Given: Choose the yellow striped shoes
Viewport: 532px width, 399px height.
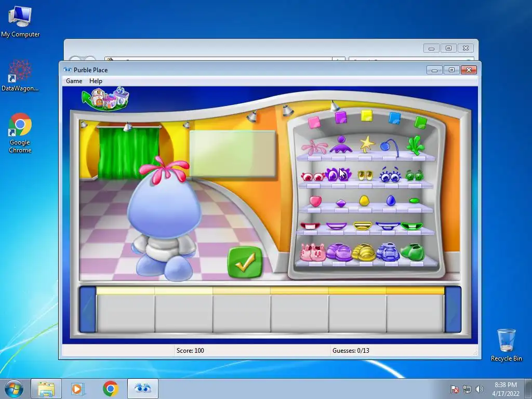Looking at the screenshot, I should pyautogui.click(x=363, y=252).
